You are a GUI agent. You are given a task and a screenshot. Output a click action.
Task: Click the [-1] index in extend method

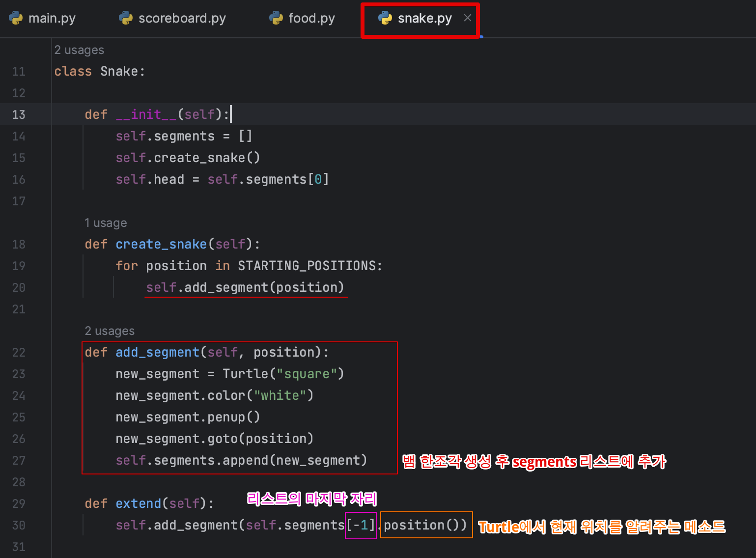point(361,525)
